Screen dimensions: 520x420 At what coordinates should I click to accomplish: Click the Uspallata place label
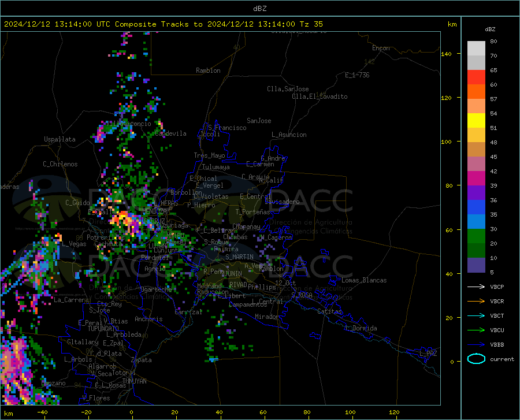point(60,139)
